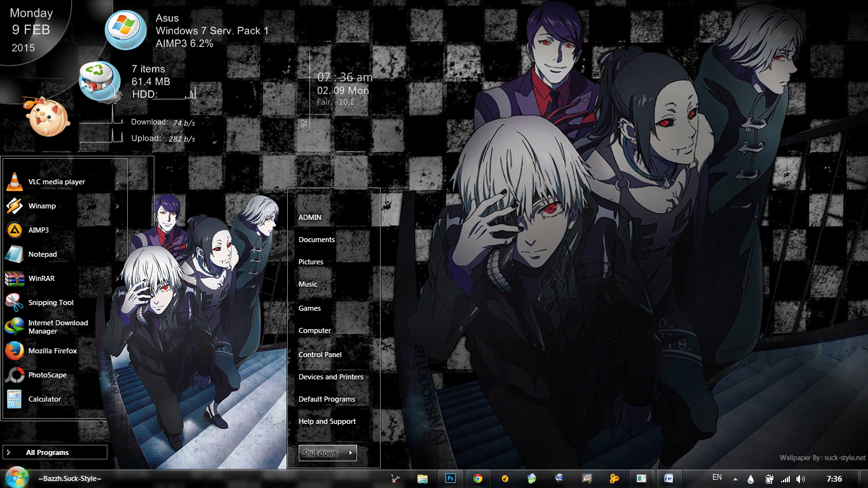
Task: Switch to Microsoft Word on the taskbar
Action: (x=669, y=478)
